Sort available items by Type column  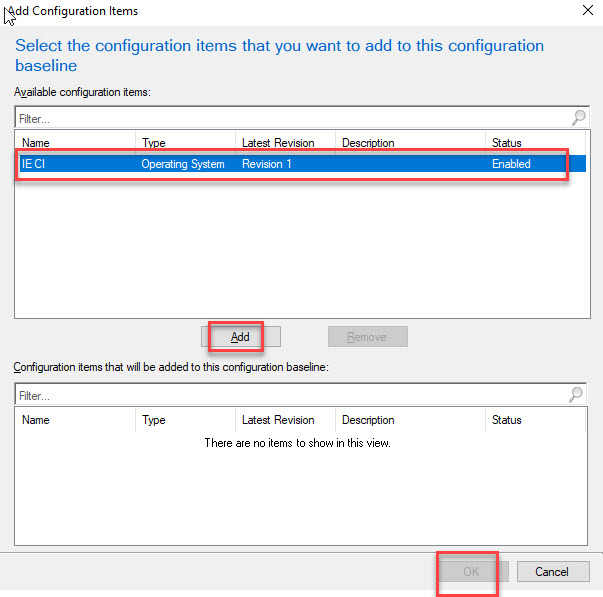point(185,143)
